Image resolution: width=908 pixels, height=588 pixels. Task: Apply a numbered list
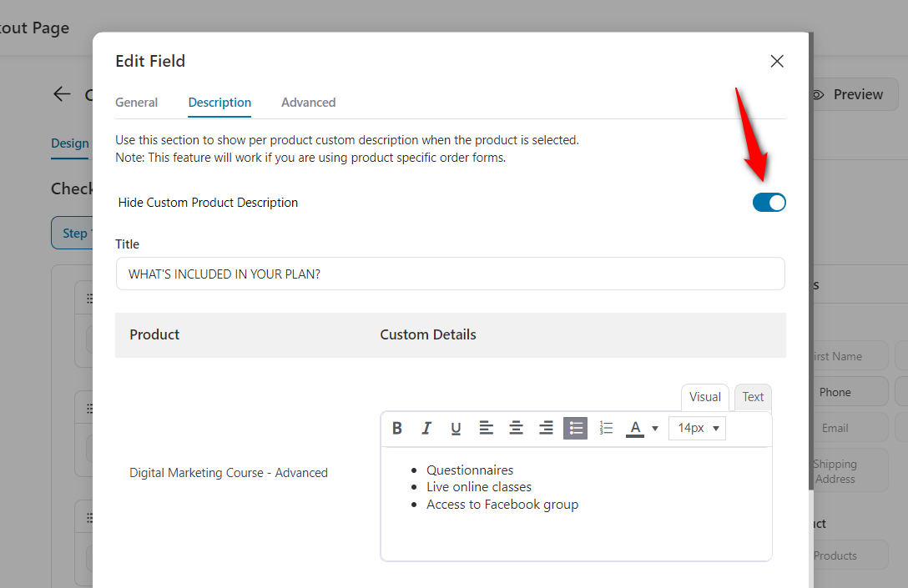click(606, 428)
